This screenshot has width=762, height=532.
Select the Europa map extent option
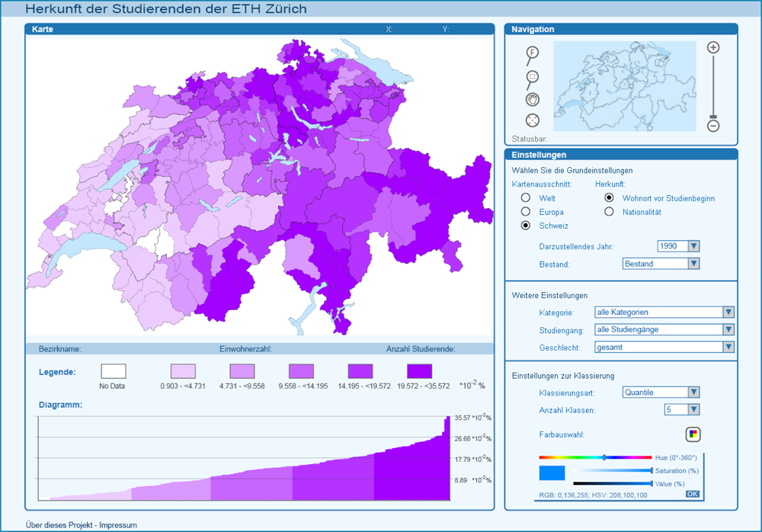(x=525, y=212)
